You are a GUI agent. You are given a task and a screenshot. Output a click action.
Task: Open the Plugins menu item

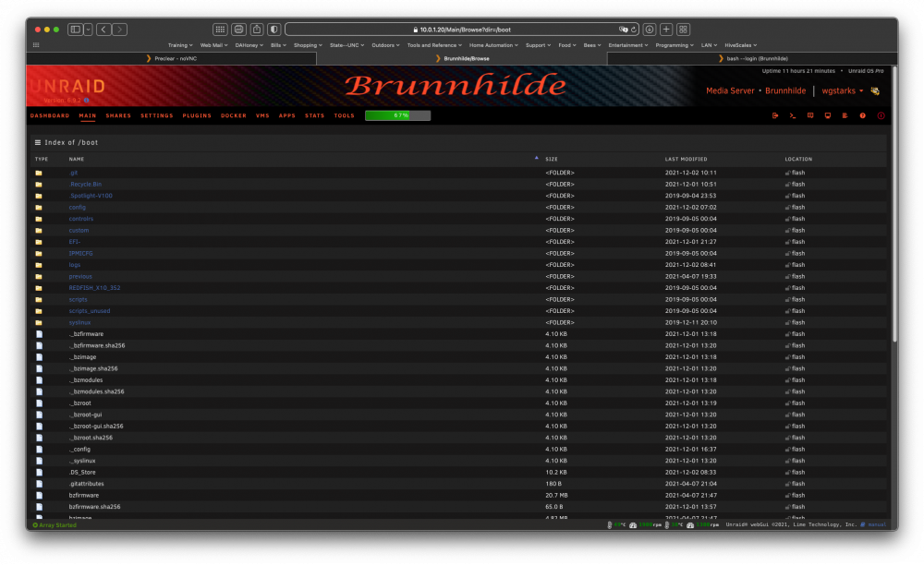[197, 116]
